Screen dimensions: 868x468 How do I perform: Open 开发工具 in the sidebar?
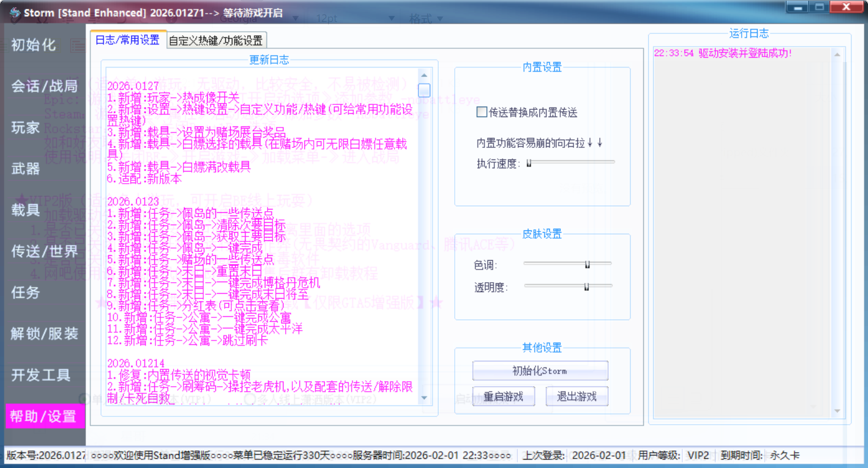(41, 375)
